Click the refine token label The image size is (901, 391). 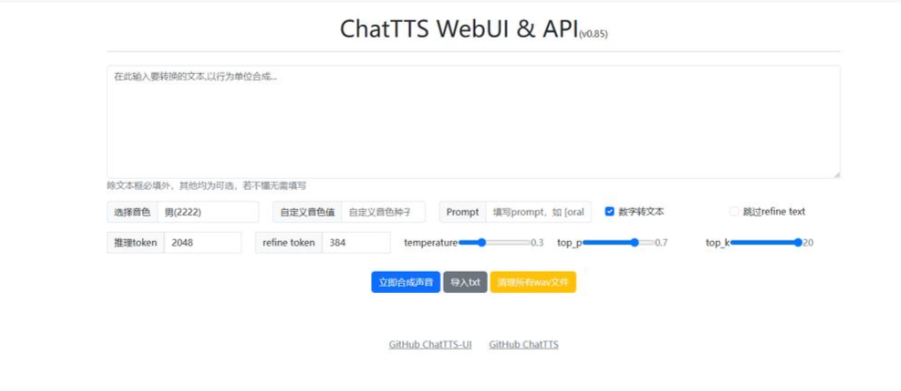point(289,243)
